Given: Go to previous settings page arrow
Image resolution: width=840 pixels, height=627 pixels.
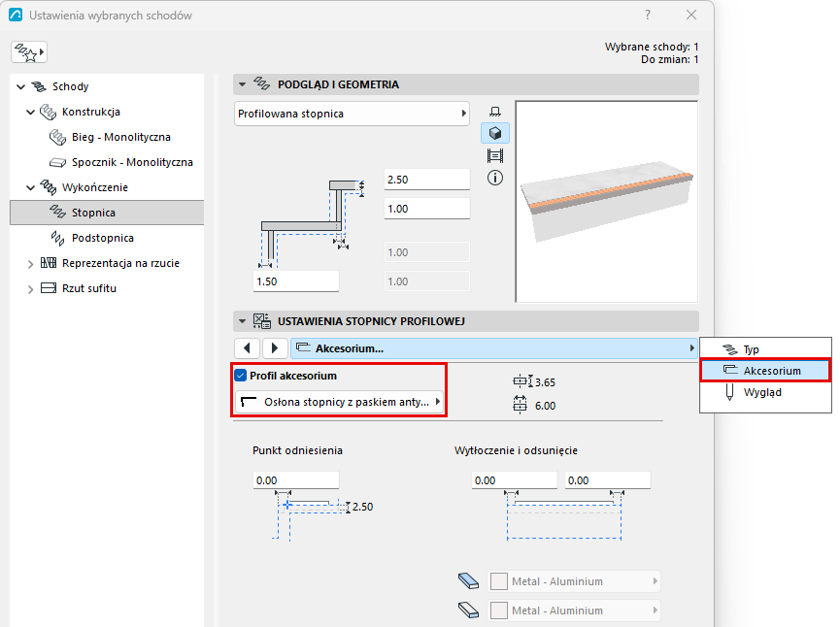Looking at the screenshot, I should [x=247, y=348].
